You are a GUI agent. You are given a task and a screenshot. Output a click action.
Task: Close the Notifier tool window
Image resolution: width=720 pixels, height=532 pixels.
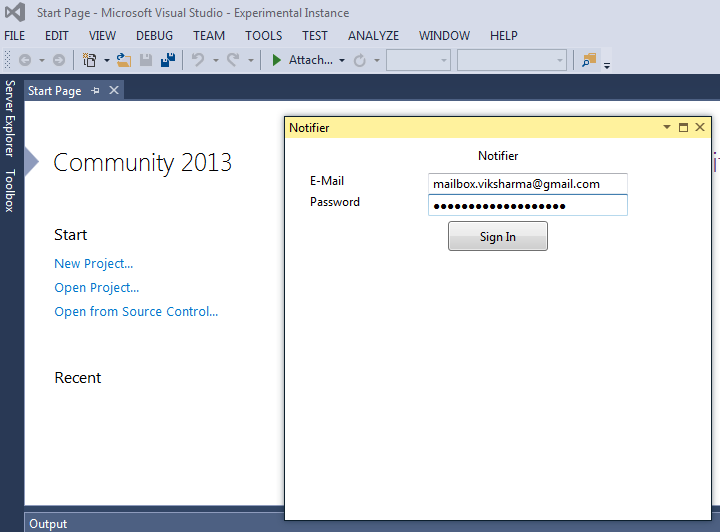700,127
